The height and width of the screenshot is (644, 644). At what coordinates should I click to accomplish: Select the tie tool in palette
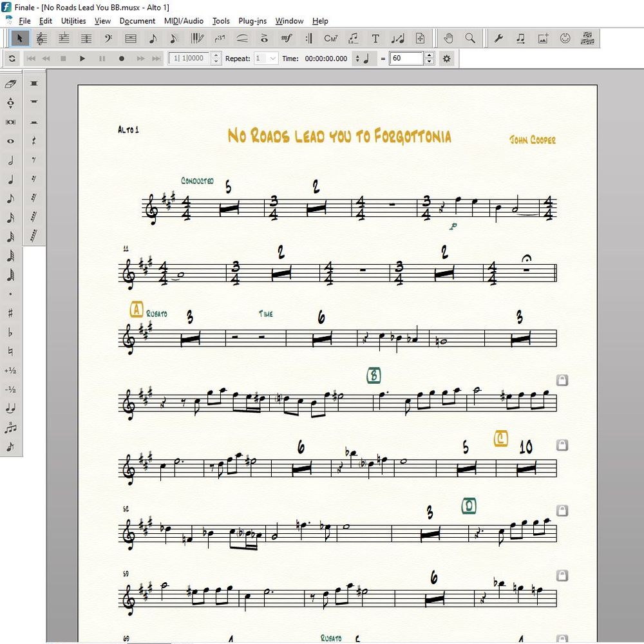click(11, 409)
